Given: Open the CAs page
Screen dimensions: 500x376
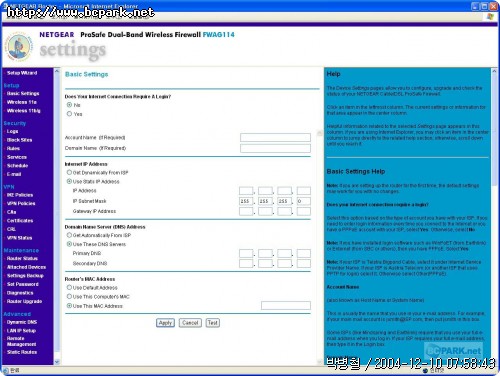Looking at the screenshot, I should point(11,212).
